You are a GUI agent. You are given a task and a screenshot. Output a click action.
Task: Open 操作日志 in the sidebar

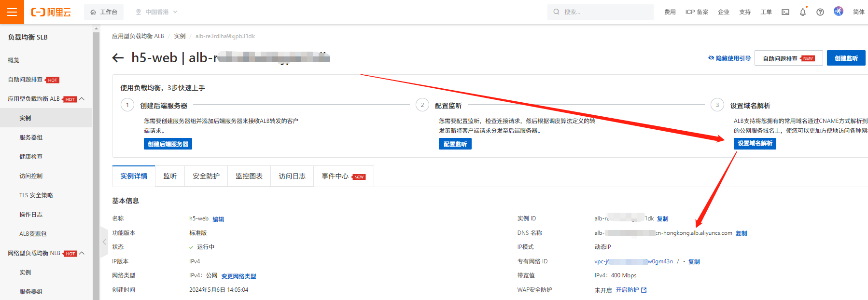pos(31,215)
